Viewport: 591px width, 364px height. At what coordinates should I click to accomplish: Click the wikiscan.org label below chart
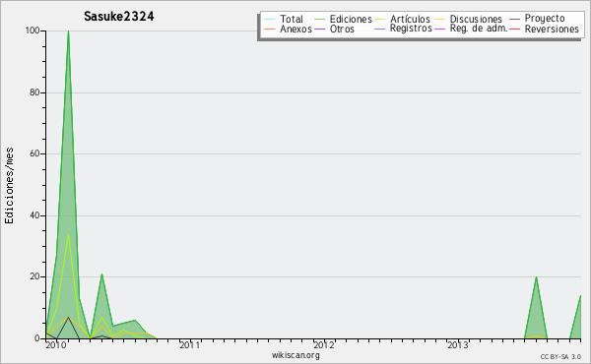295,355
